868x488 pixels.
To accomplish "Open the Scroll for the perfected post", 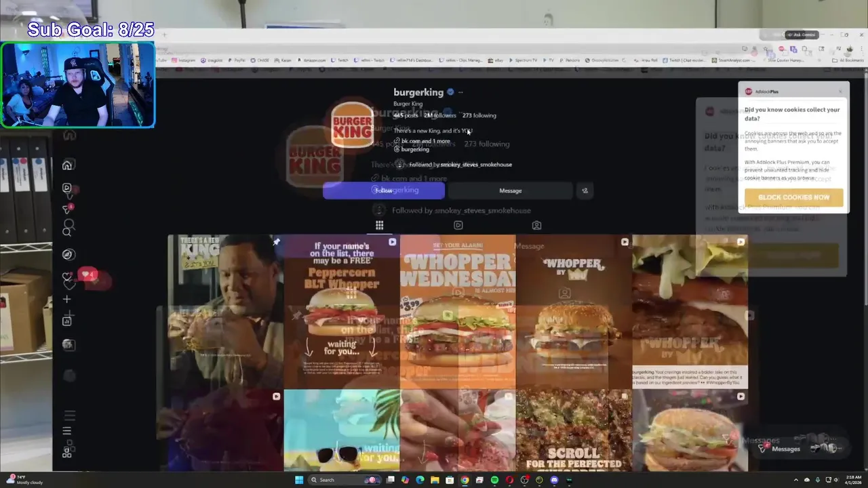I will tap(574, 430).
